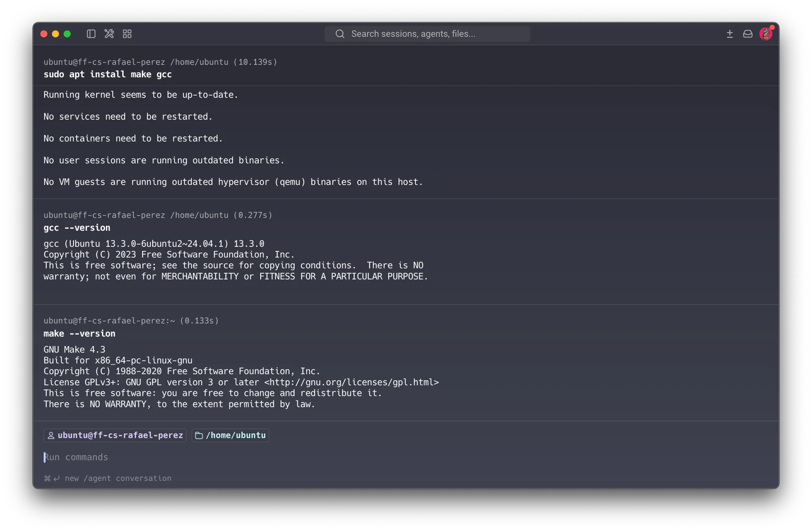
Task: Open the grid view icon
Action: tap(127, 34)
